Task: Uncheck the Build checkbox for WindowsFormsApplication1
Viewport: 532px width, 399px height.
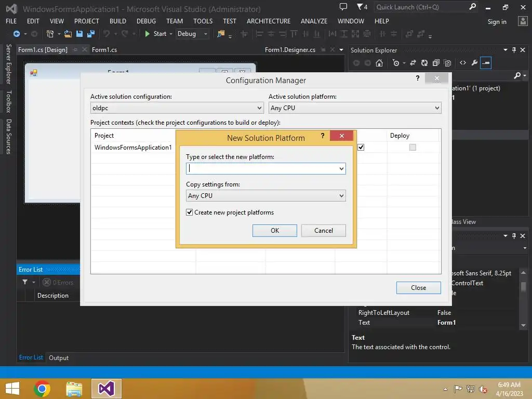Action: (x=361, y=147)
